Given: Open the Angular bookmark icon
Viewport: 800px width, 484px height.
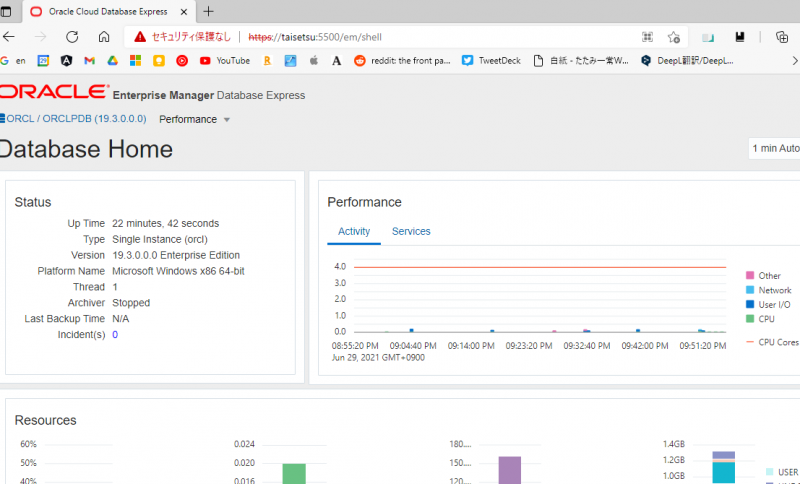Looking at the screenshot, I should 66,61.
